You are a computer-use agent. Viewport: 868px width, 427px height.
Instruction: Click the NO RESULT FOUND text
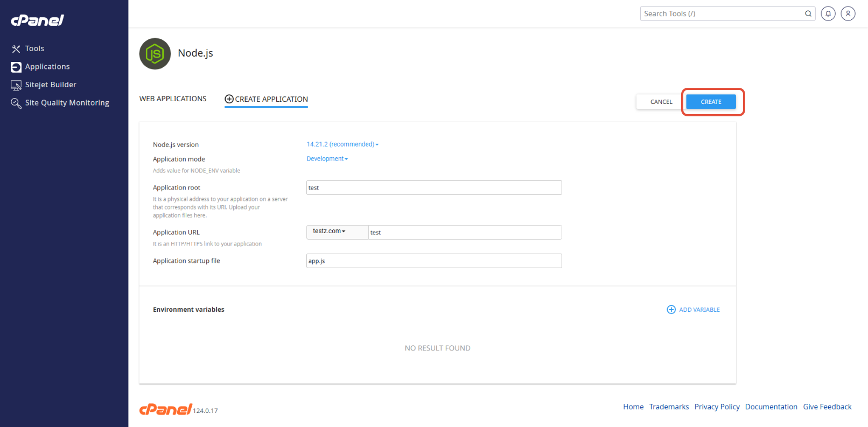[438, 348]
